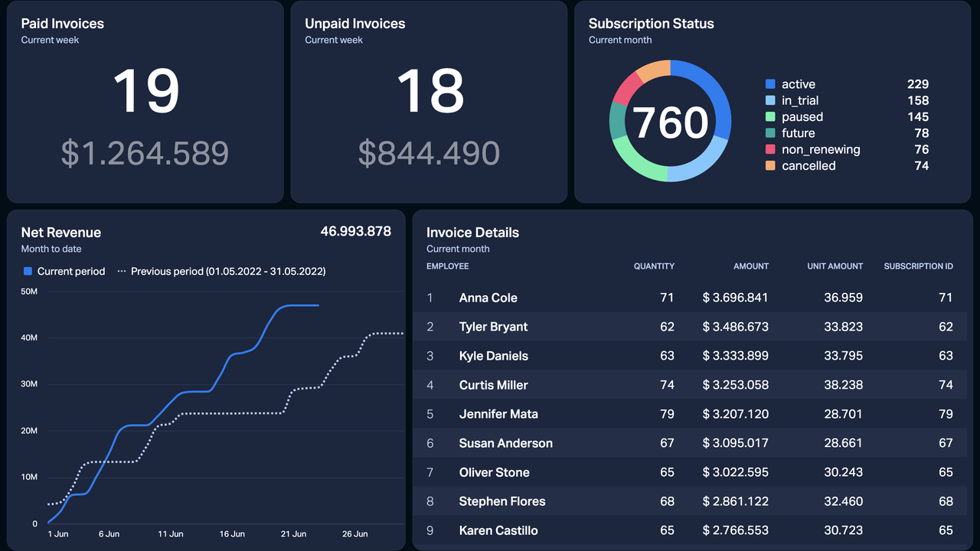Click the orange cancelled legend swatch
The image size is (980, 551).
coord(770,166)
